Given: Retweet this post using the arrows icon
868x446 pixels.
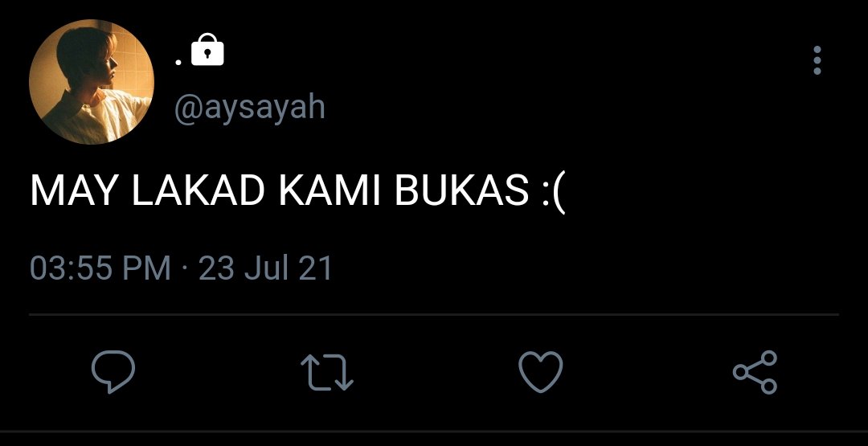Looking at the screenshot, I should [326, 372].
